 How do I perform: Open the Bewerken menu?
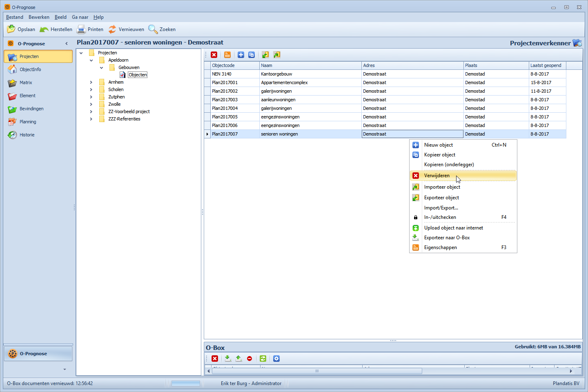click(x=39, y=17)
